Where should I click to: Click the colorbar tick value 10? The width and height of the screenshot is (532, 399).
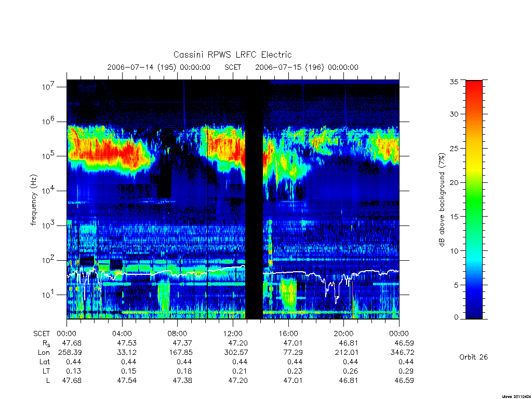click(454, 251)
